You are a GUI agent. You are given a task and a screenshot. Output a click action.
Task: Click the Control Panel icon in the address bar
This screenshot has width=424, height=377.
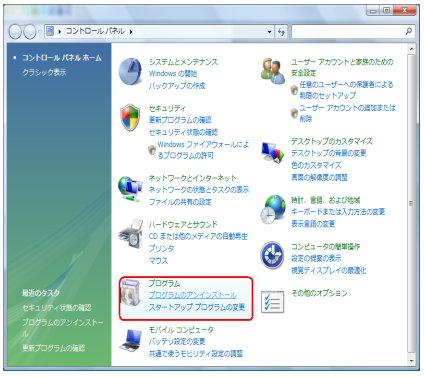[50, 31]
